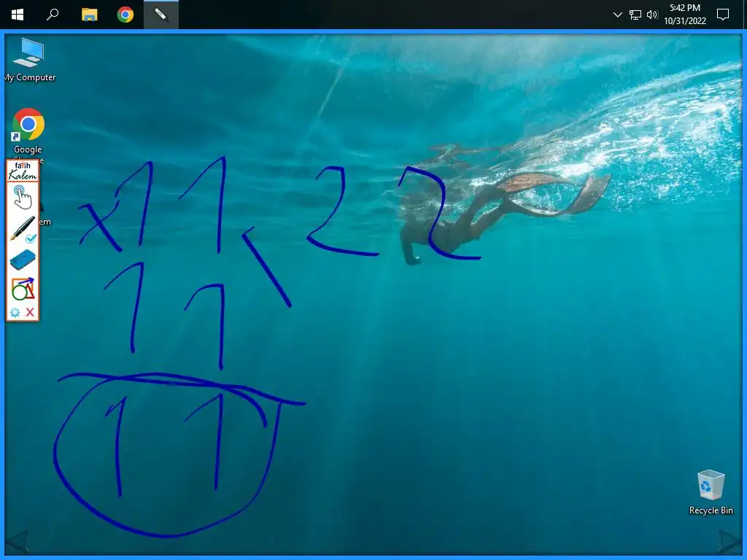Open the Recycle Bin
Image resolution: width=747 pixels, height=560 pixels.
pyautogui.click(x=711, y=492)
